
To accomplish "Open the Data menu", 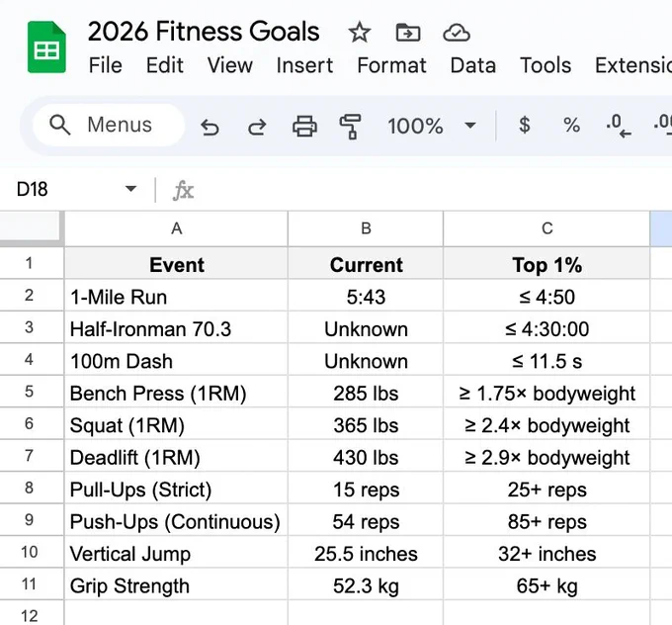I will pos(473,65).
